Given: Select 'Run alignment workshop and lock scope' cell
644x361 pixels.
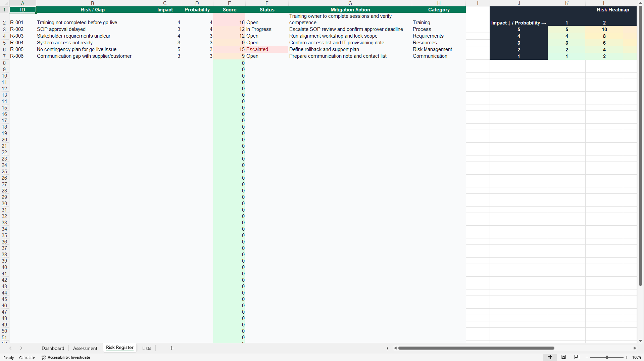Looking at the screenshot, I should [350, 36].
